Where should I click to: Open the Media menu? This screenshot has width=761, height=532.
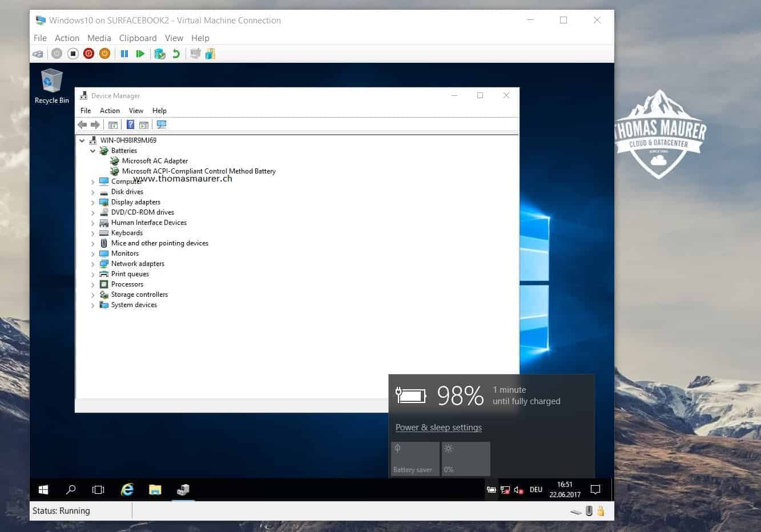tap(99, 38)
